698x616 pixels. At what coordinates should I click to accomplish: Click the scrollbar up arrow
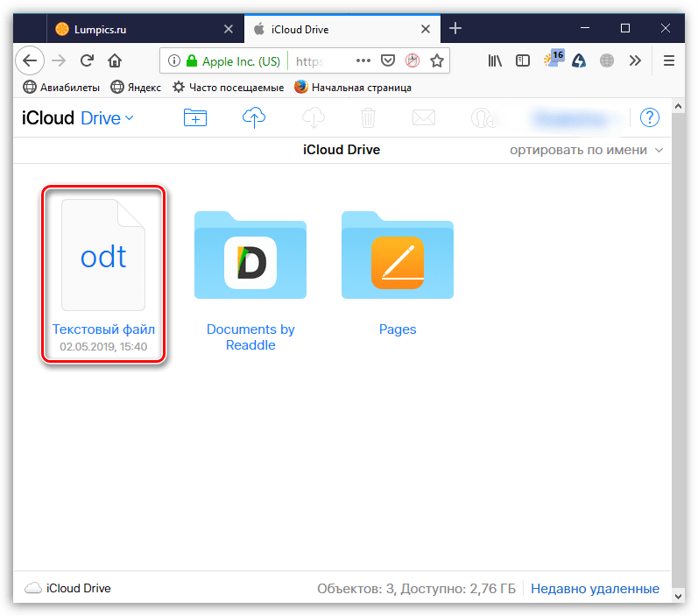[x=678, y=106]
